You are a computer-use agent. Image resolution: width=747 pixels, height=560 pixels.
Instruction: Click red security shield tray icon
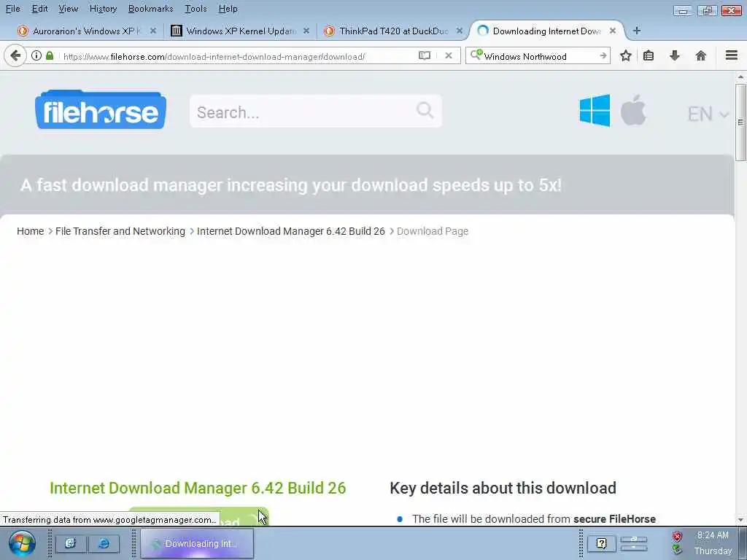tap(677, 537)
